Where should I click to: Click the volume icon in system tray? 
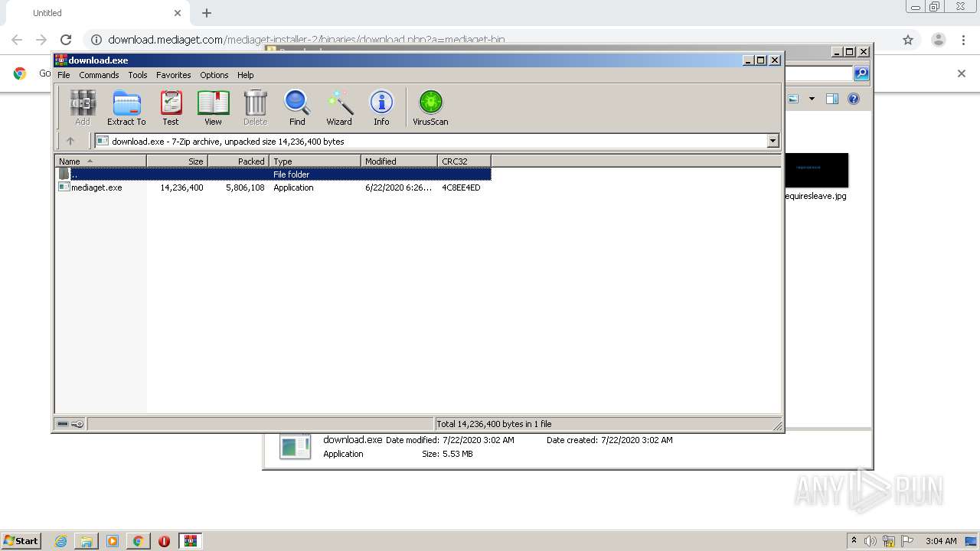[871, 541]
